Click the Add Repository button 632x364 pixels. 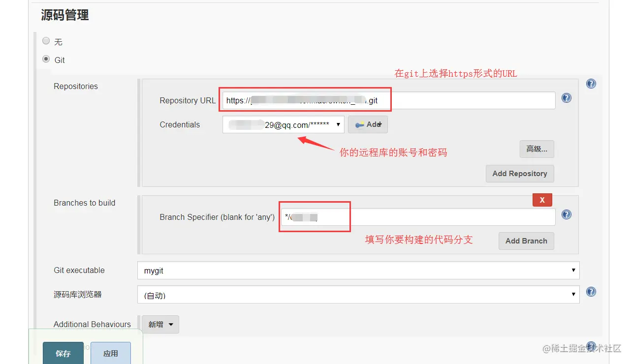pos(520,174)
